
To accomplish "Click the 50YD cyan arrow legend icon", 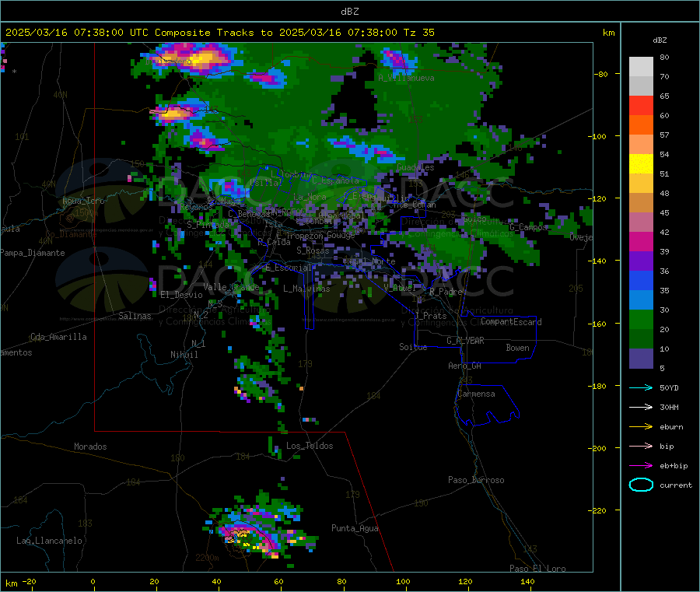I will (641, 387).
